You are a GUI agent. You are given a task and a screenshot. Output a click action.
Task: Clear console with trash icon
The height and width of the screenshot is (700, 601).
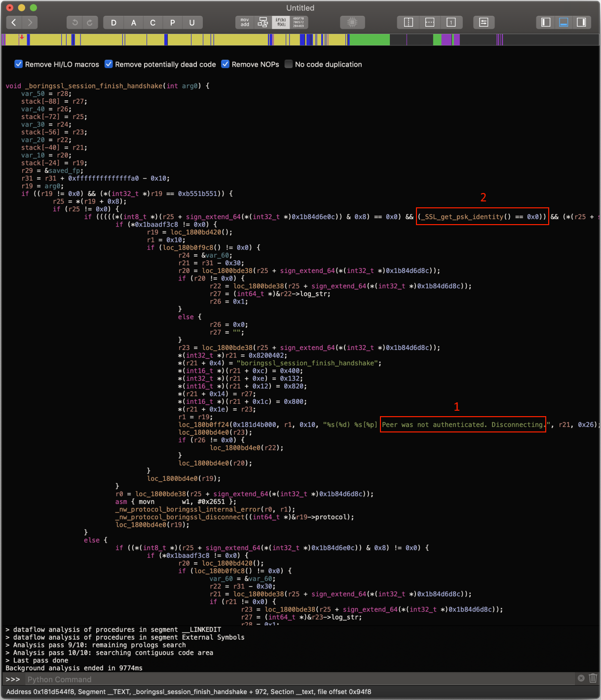pos(593,678)
